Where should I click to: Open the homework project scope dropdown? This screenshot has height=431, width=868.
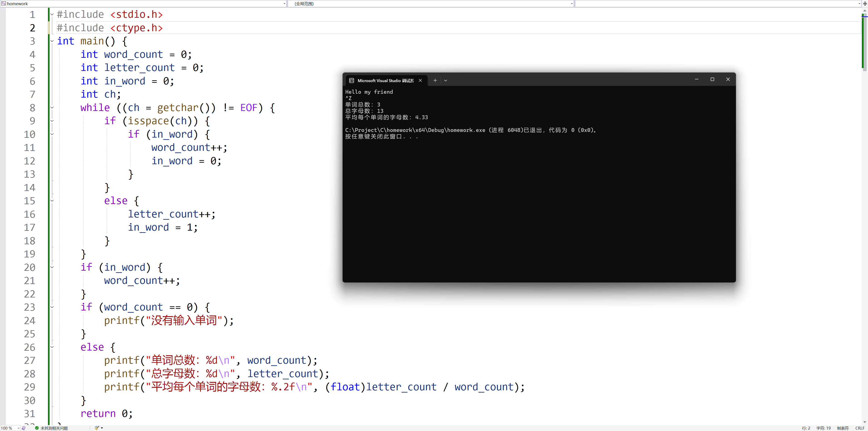coord(284,4)
